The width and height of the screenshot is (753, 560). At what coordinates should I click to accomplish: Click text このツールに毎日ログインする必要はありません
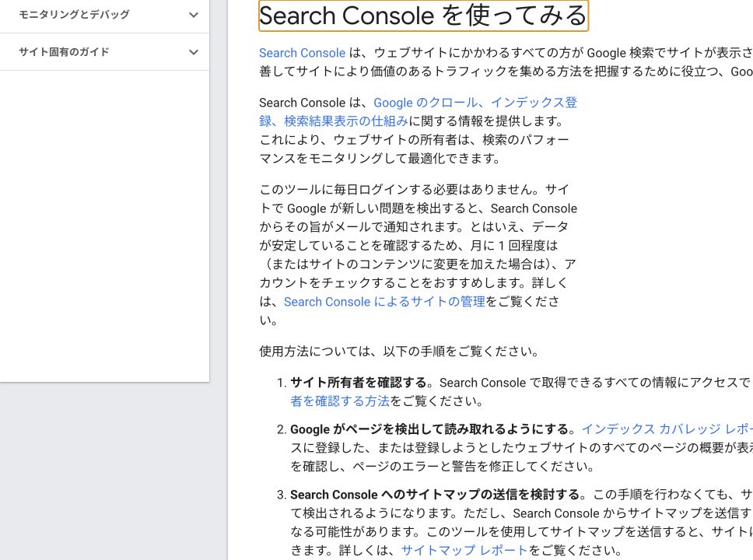tap(396, 189)
